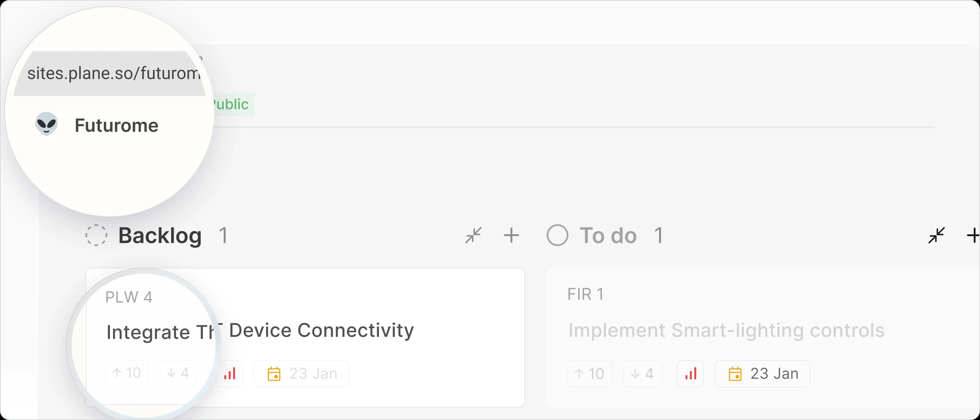980x420 pixels.
Task: Add a new issue to Backlog column
Action: pos(511,235)
